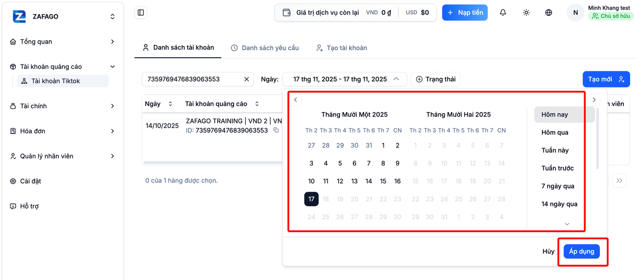Open the date range dropdown
The width and height of the screenshot is (644, 280).
coord(345,79)
